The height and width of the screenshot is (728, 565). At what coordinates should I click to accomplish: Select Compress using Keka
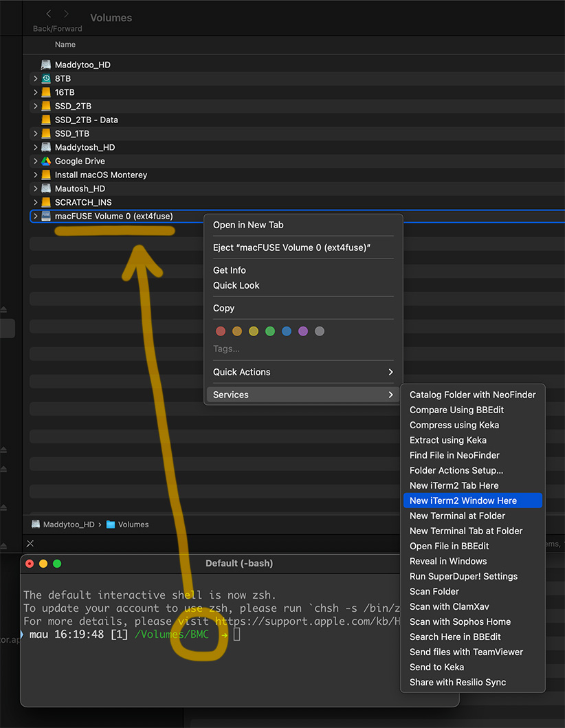473,425
